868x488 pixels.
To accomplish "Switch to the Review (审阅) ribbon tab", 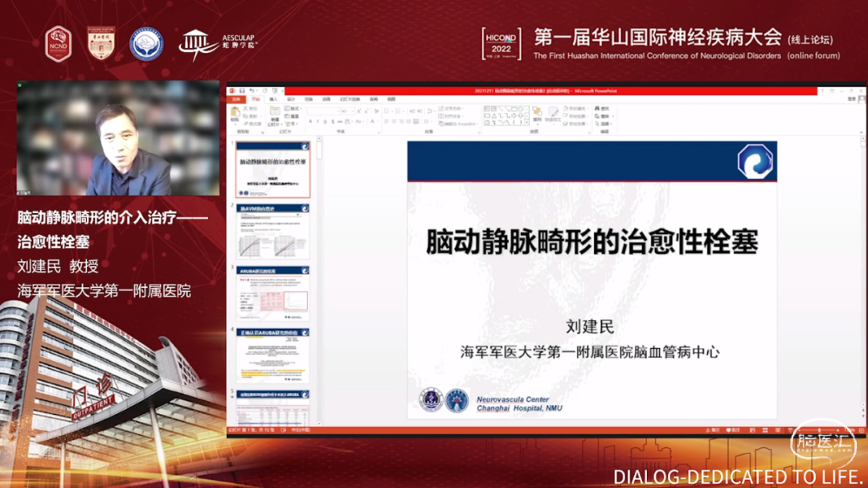I will [374, 99].
